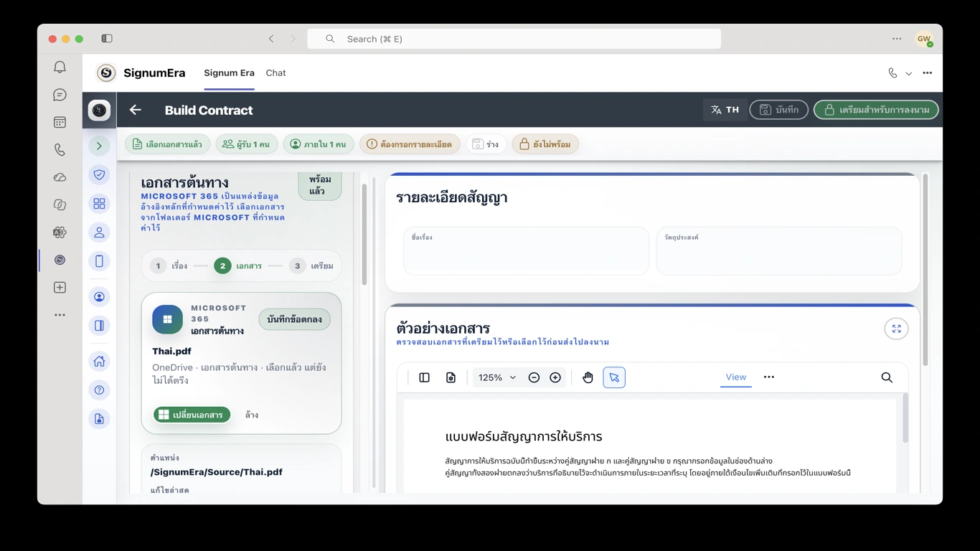Click the source panel vertical scrollbar
The width and height of the screenshot is (980, 551).
[364, 235]
